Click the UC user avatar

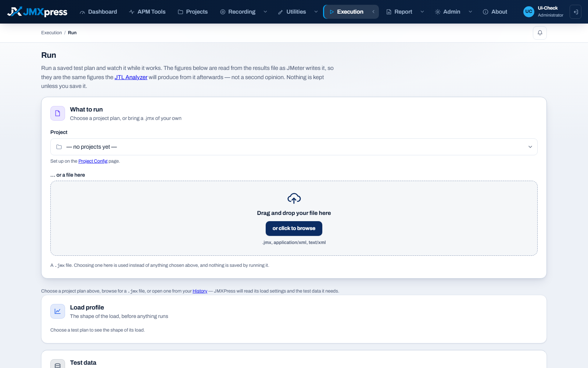(x=529, y=12)
